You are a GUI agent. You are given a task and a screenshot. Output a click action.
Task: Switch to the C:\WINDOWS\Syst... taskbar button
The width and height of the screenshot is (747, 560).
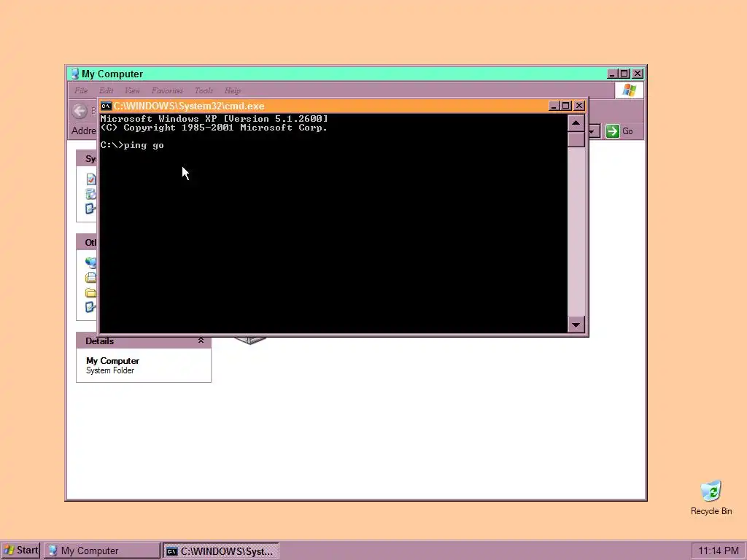[220, 551]
